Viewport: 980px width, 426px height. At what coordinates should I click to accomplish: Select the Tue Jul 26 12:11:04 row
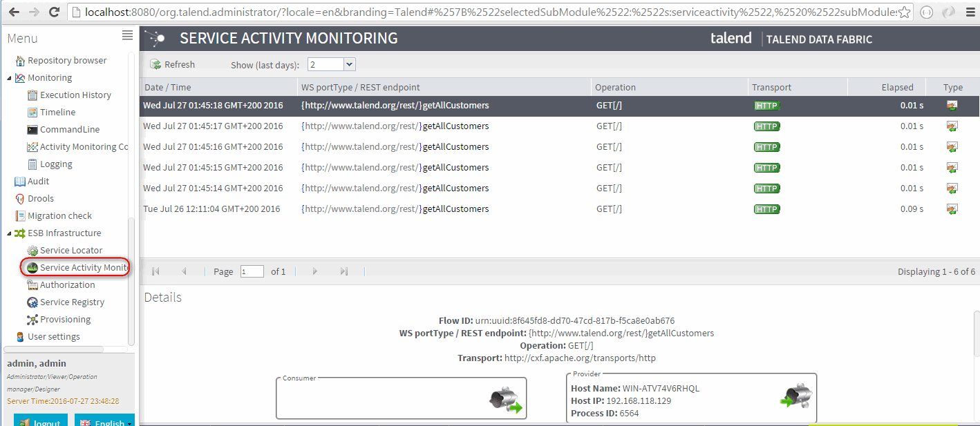[x=211, y=209]
